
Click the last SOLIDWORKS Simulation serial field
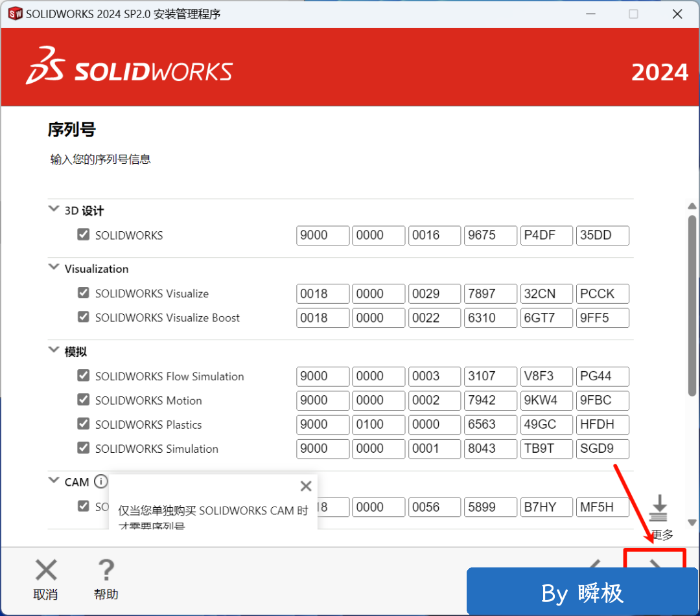click(x=602, y=448)
